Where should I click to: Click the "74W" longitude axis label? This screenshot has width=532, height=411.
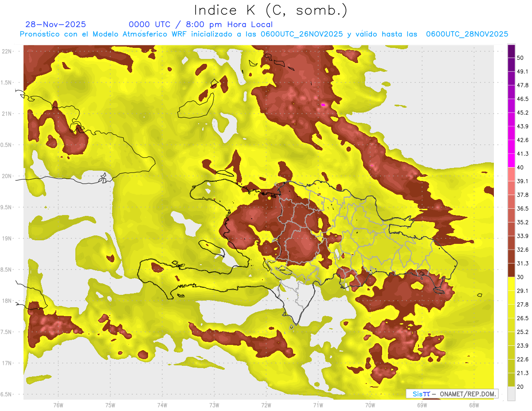(x=162, y=405)
